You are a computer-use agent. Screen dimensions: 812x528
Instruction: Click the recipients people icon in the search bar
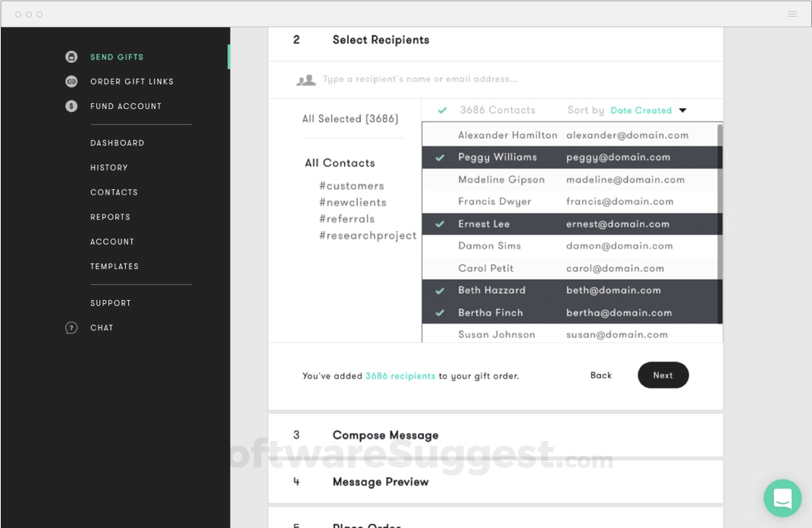(306, 79)
